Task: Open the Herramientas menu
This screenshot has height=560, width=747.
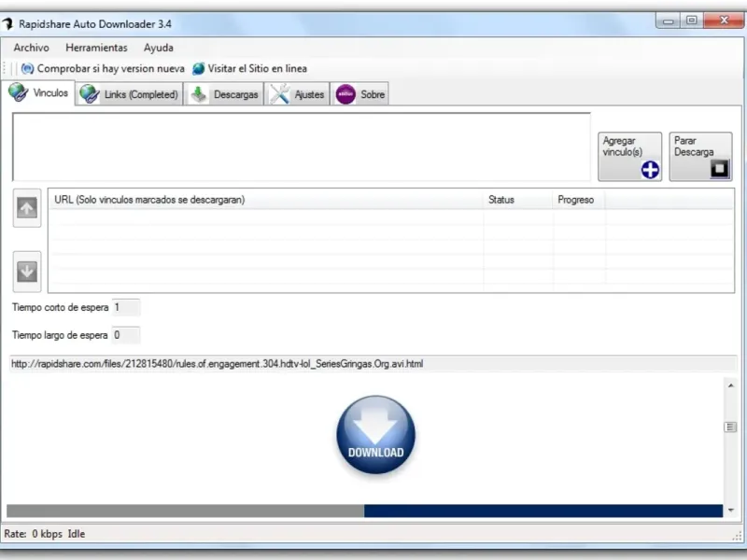Action: [97, 48]
